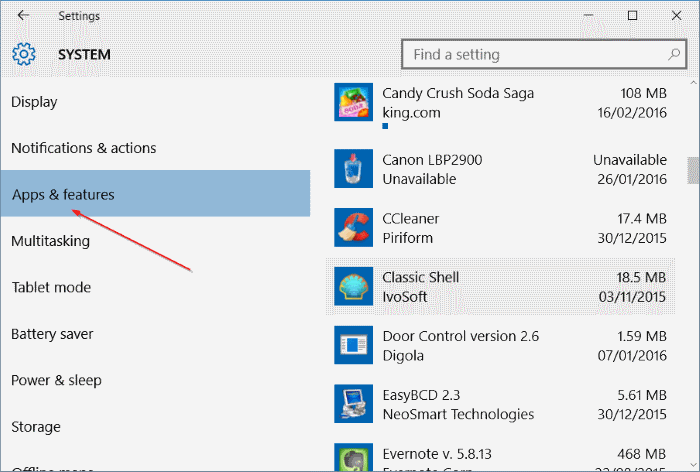Click the search magnifier icon
The height and width of the screenshot is (472, 700).
click(x=674, y=54)
